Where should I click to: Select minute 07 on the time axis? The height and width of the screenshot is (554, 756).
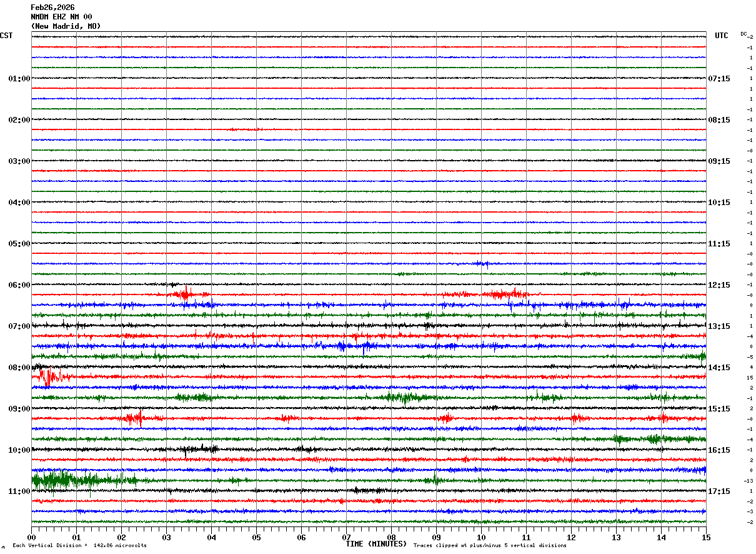346,537
